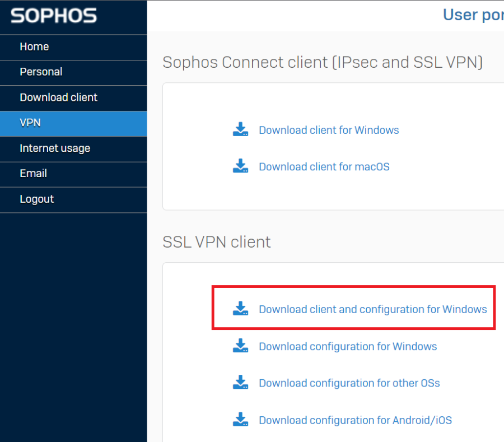Click download icon beside configuration for Windows
The width and height of the screenshot is (504, 442).
pyautogui.click(x=240, y=346)
